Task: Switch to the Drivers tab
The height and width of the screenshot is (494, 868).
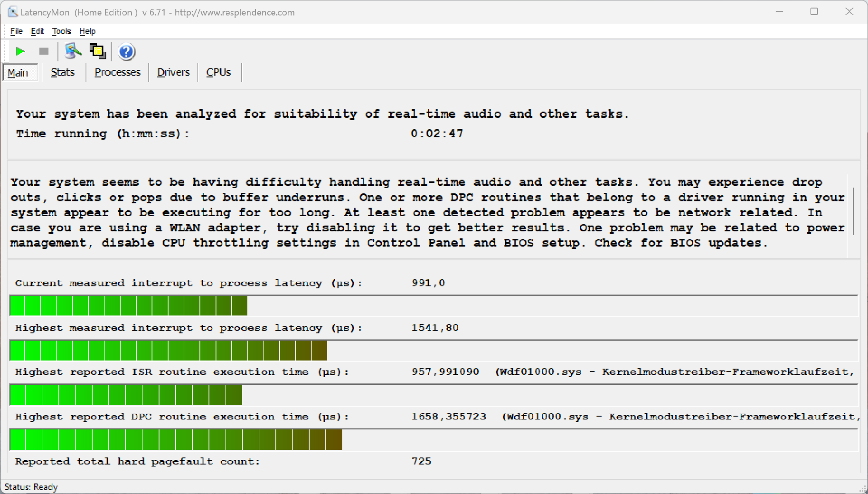Action: pyautogui.click(x=173, y=72)
